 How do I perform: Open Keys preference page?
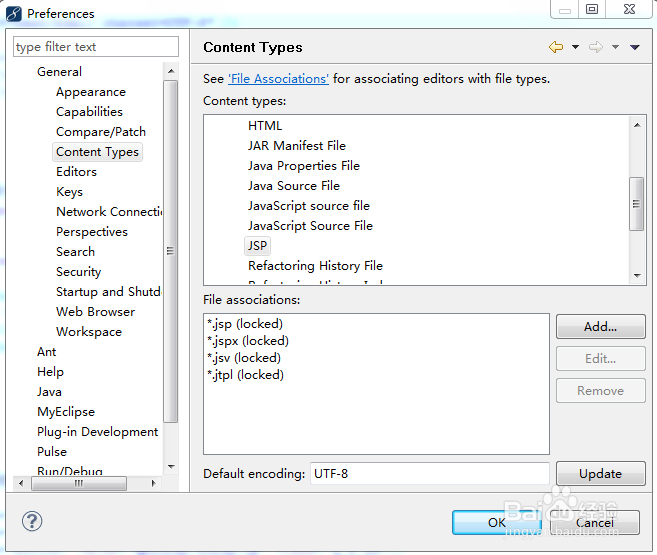pyautogui.click(x=70, y=192)
